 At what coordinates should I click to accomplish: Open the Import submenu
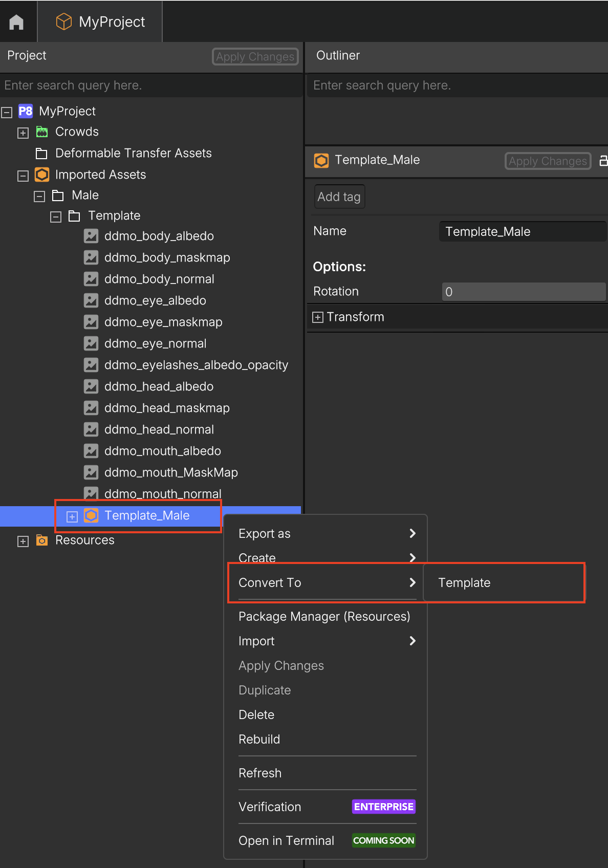(327, 641)
